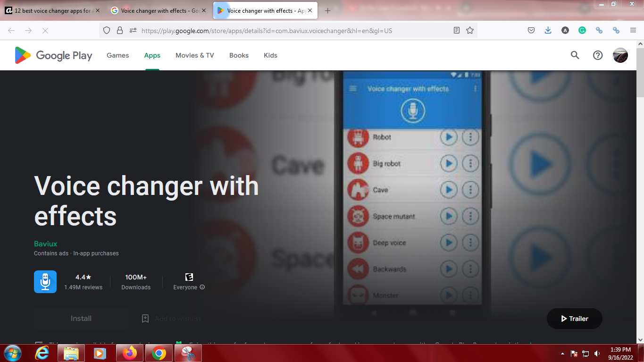Open Save to Pocket icon

(531, 30)
